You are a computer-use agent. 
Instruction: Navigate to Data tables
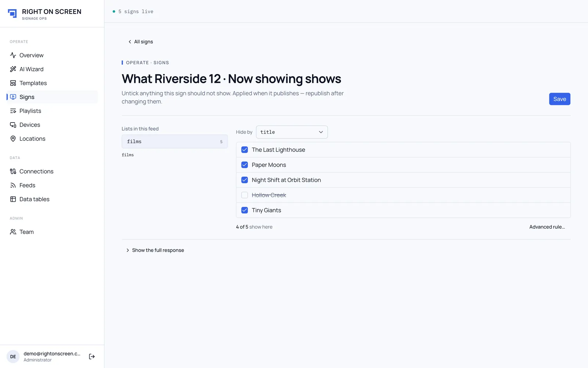(x=52, y=199)
